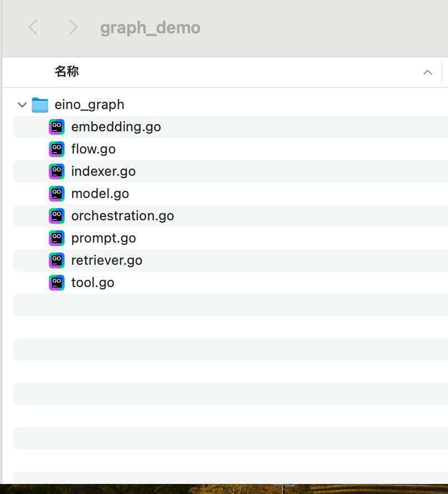Go forward with the right arrow

point(73,27)
